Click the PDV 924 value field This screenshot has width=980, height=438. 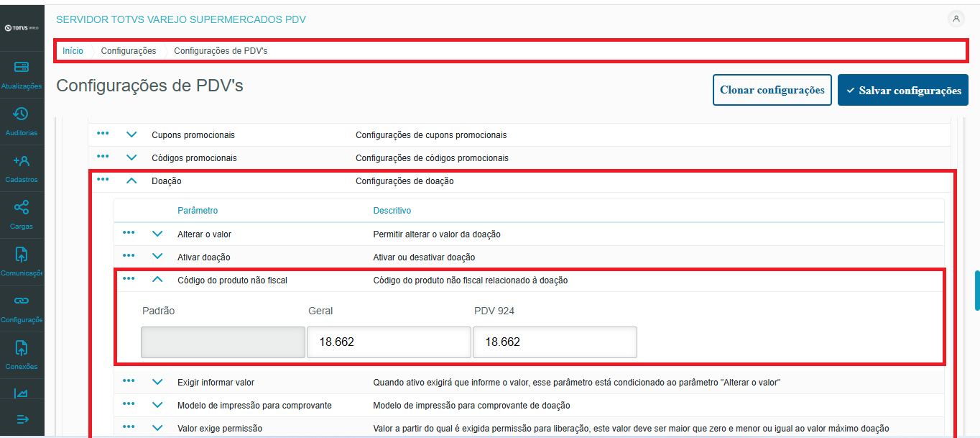pos(555,342)
